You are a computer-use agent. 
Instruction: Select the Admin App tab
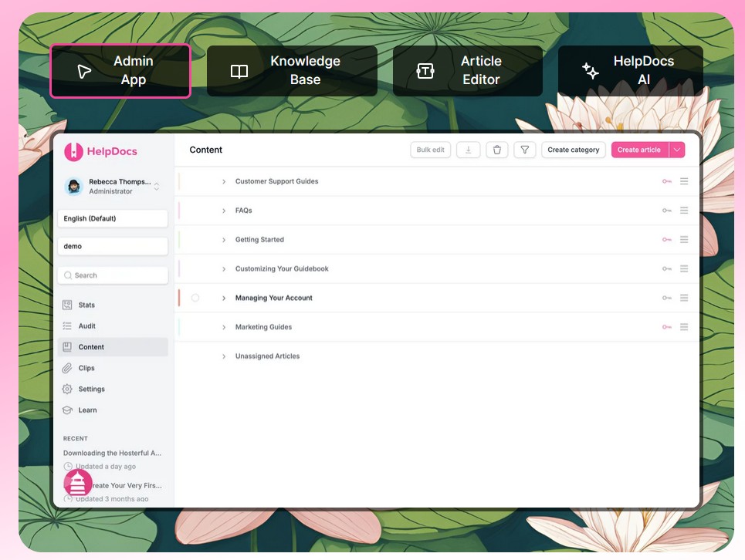[x=120, y=71]
